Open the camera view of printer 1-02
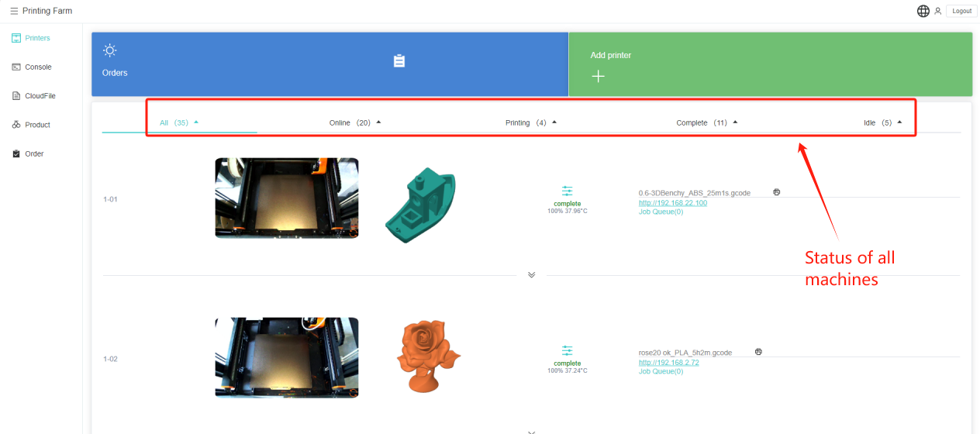 [287, 357]
